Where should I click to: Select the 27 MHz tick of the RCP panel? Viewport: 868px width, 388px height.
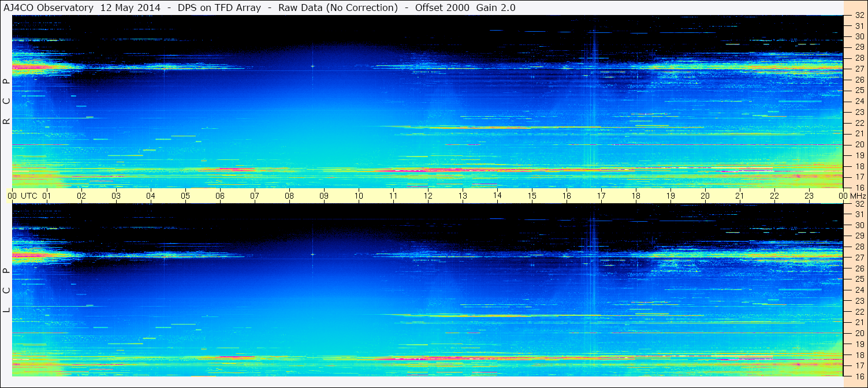point(859,69)
